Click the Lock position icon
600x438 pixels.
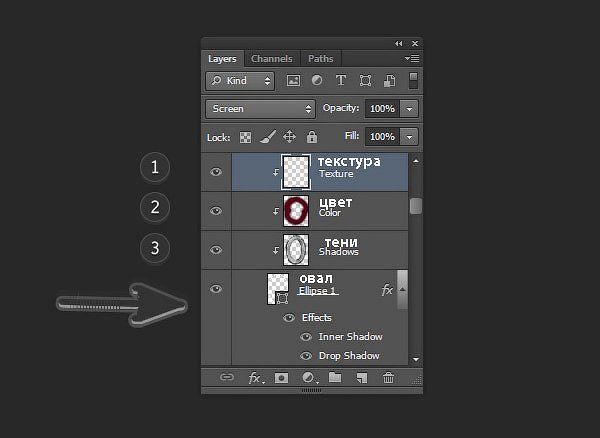[x=289, y=137]
